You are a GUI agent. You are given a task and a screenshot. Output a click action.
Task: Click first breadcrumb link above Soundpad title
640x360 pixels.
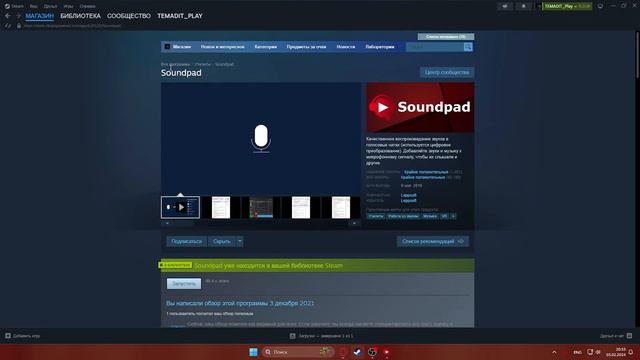click(175, 64)
